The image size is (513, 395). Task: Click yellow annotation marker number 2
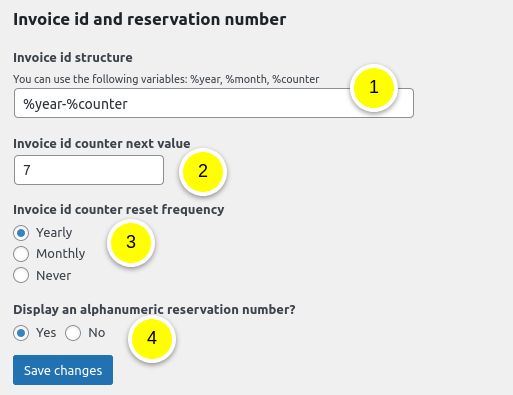click(x=203, y=171)
